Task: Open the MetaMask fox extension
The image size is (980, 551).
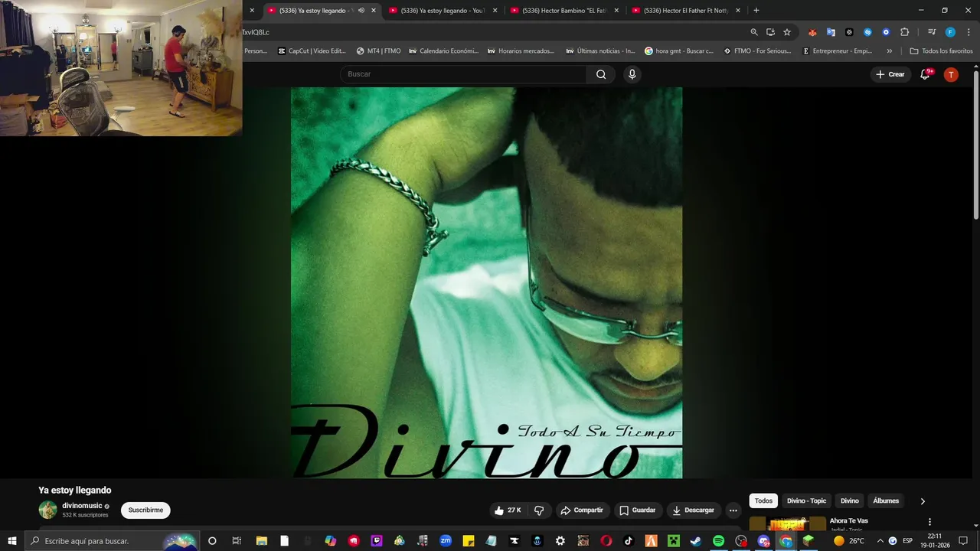Action: coord(812,32)
